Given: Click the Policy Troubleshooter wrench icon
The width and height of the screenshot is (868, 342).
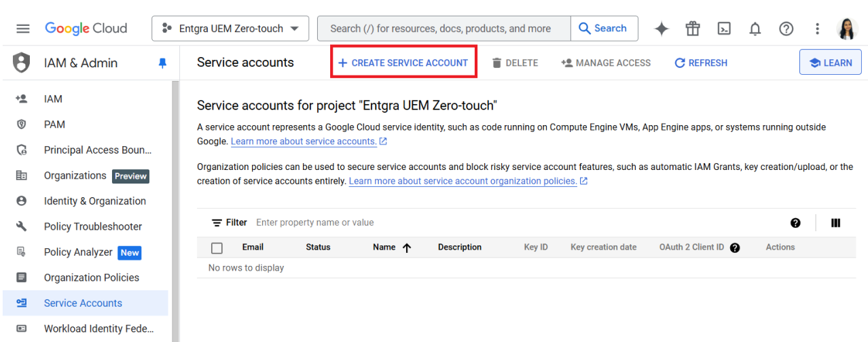Looking at the screenshot, I should click(x=21, y=226).
